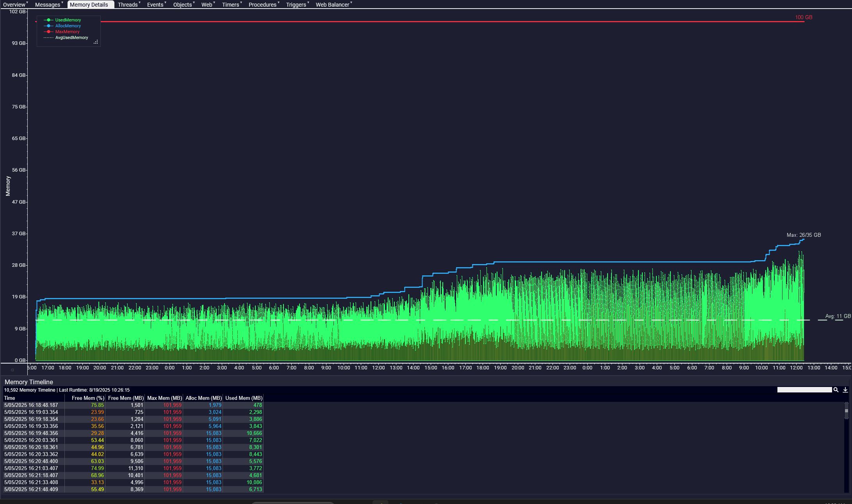Viewport: 852px width, 504px height.
Task: Toggle UsedMemory series in legend
Action: (68, 20)
